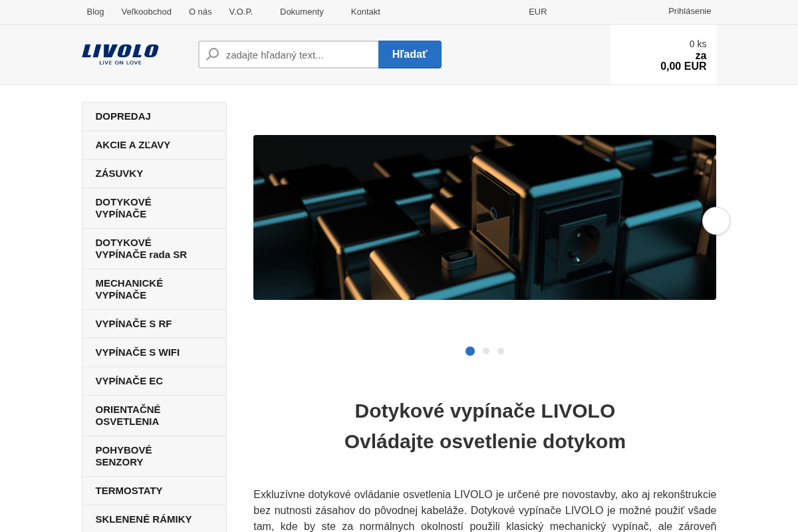Viewport: 798px width, 532px height.
Task: Open DOTYKOVÉ VYPÍNAČE rada SR category
Action: (154, 249)
